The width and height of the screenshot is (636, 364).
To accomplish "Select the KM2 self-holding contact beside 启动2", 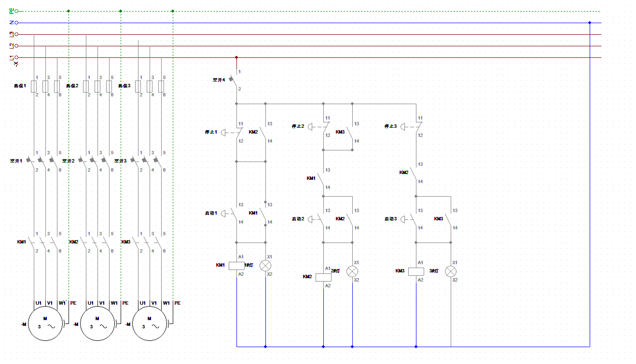I will (x=350, y=219).
